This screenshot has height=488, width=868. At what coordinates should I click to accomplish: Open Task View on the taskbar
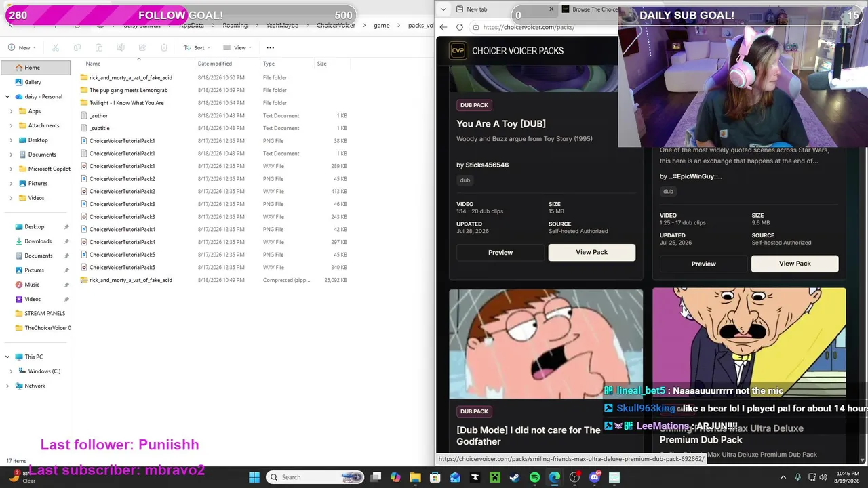(x=376, y=477)
